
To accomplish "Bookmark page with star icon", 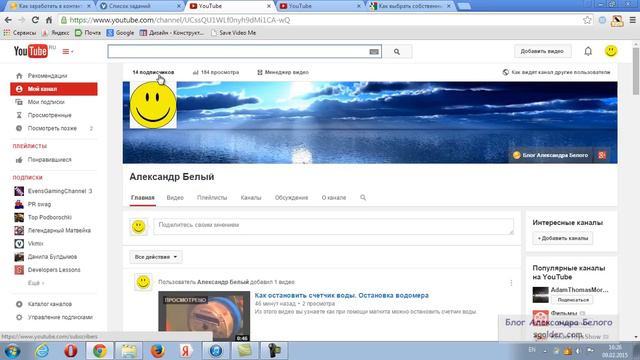I will (x=587, y=20).
